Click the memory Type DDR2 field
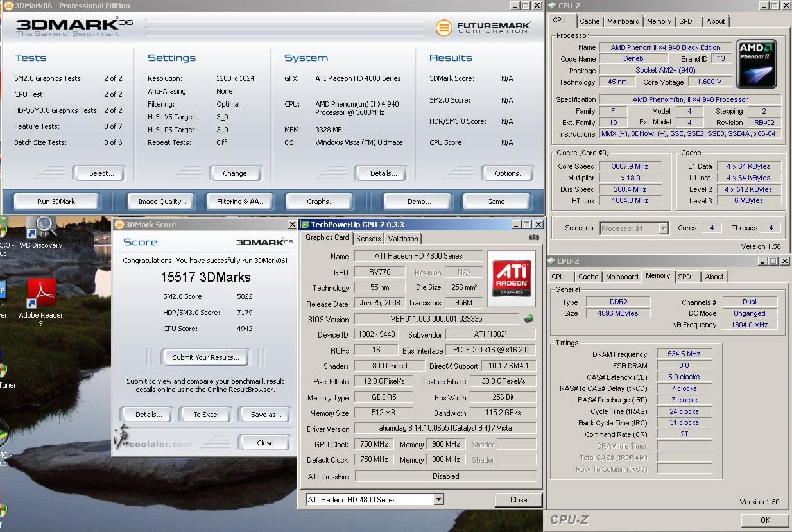The width and height of the screenshot is (792, 532). pyautogui.click(x=618, y=302)
